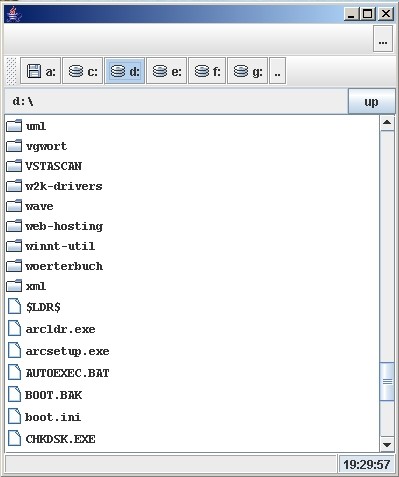Select the xml folder name
Viewport: 399px width, 477px height.
coord(36,286)
